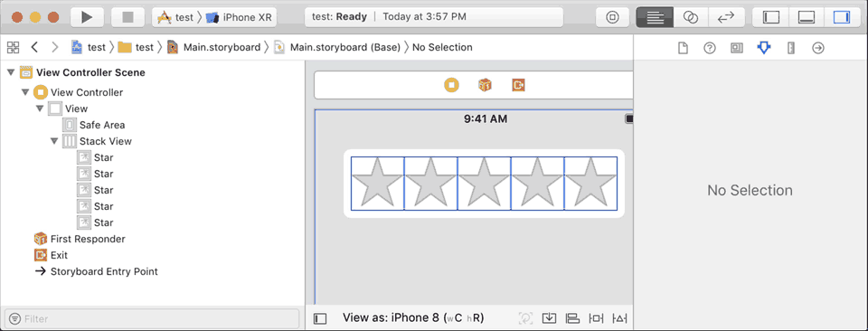The width and height of the screenshot is (868, 331).
Task: Click the Filter field in outline
Action: (x=152, y=319)
